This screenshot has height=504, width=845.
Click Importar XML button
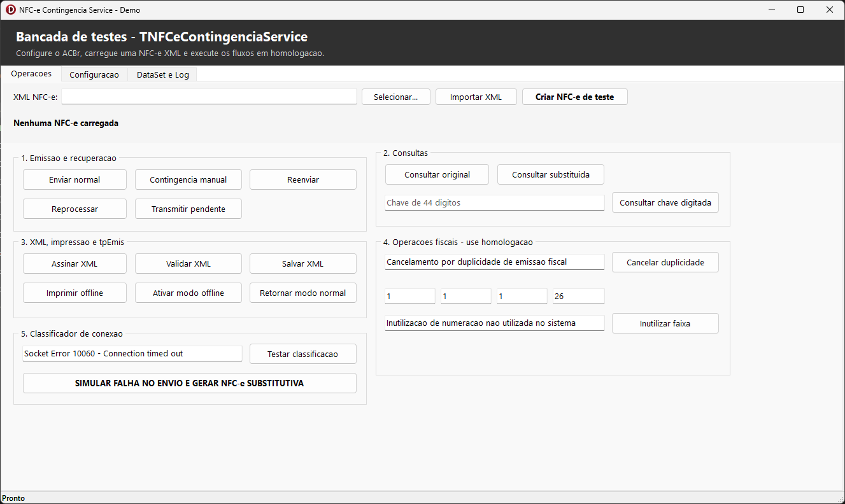476,97
